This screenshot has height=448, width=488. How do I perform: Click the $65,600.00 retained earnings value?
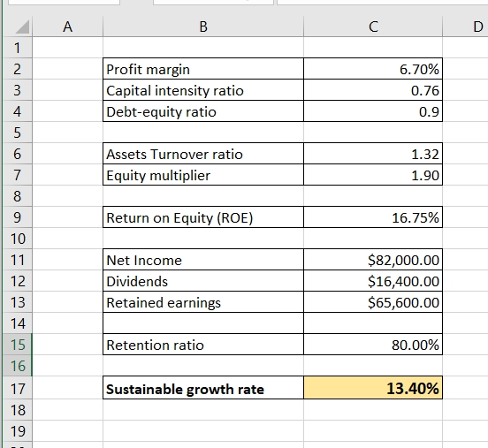pyautogui.click(x=373, y=302)
